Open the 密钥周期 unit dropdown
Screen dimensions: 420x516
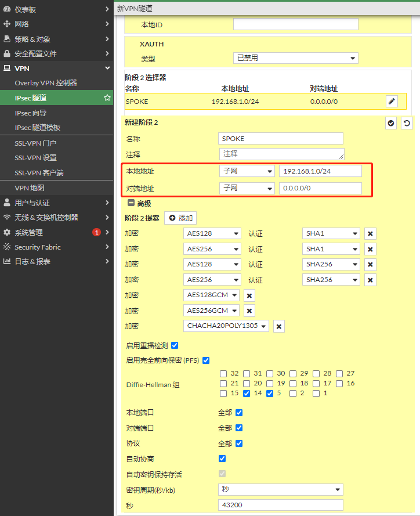280,489
